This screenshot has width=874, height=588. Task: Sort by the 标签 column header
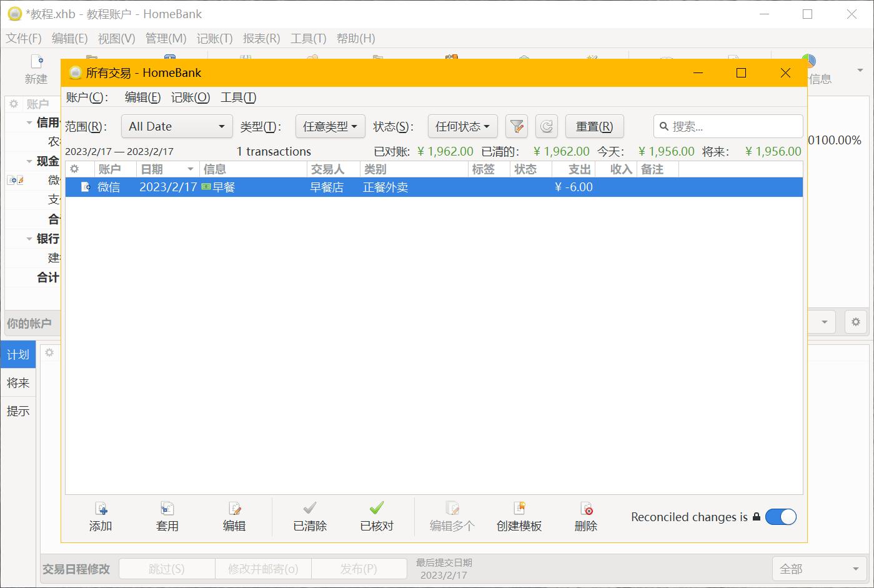[x=489, y=169]
